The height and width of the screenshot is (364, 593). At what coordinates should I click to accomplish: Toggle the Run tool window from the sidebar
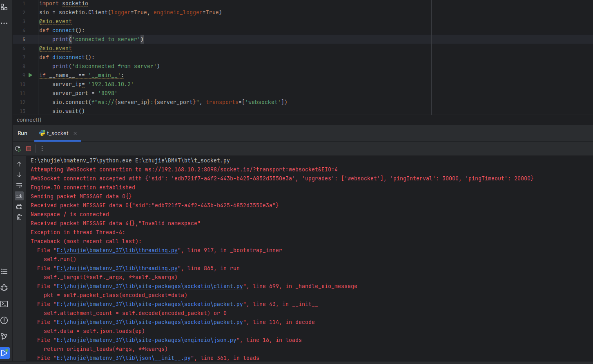pos(5,353)
